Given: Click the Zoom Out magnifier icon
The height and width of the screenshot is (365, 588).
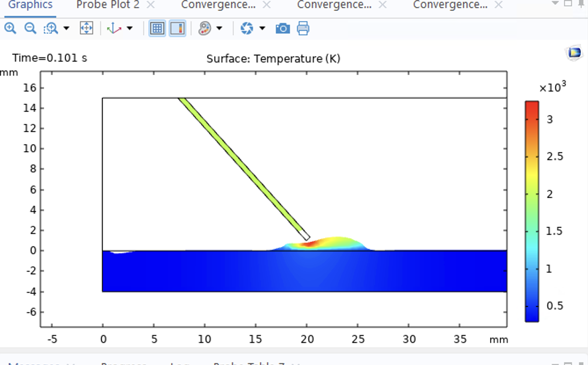Looking at the screenshot, I should pyautogui.click(x=30, y=29).
